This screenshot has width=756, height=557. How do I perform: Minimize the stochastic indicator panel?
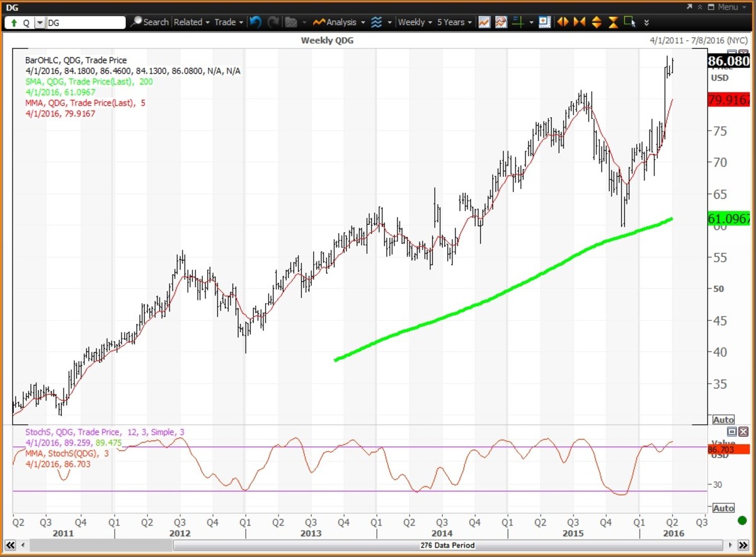(732, 432)
